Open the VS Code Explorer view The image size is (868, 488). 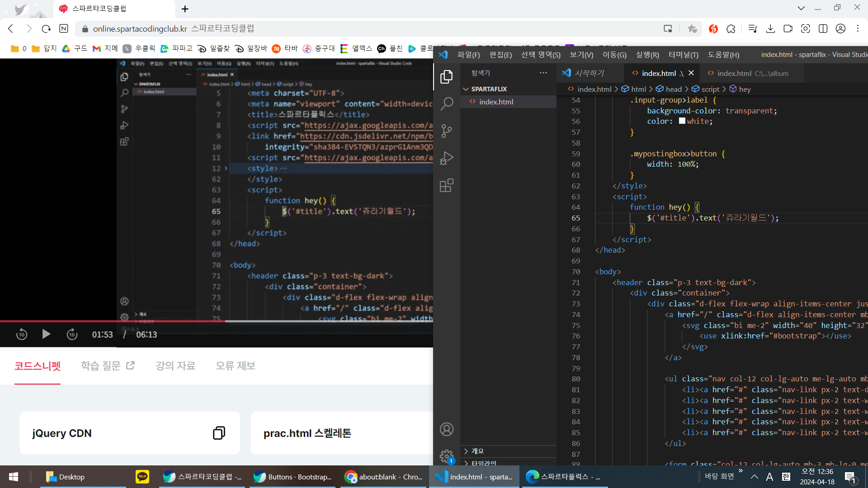tap(447, 77)
